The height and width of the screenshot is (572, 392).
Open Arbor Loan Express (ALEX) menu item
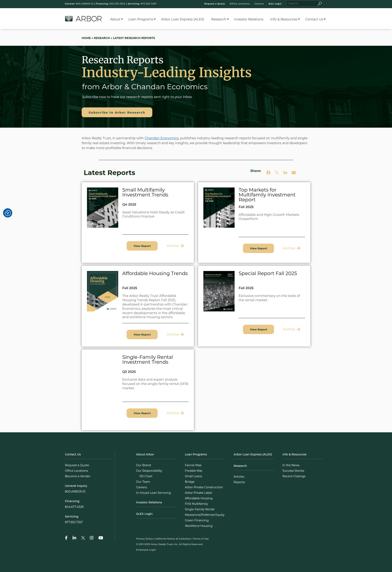pos(183,19)
